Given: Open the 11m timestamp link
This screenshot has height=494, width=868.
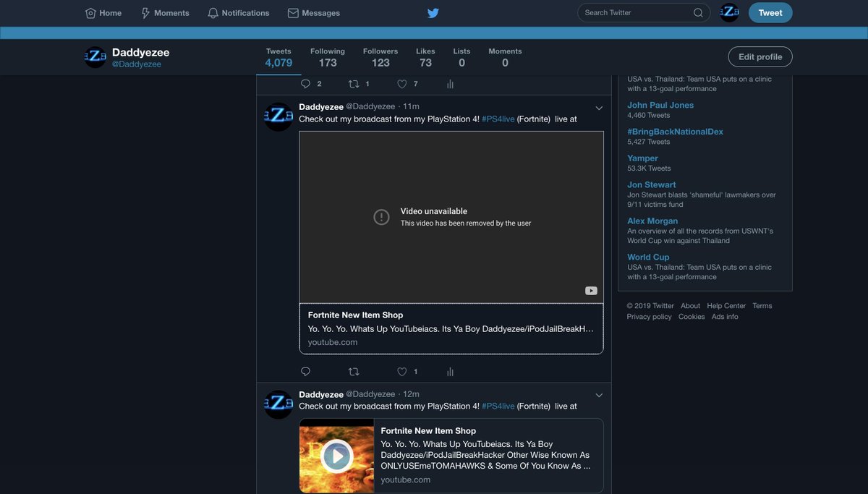Looking at the screenshot, I should coord(411,107).
